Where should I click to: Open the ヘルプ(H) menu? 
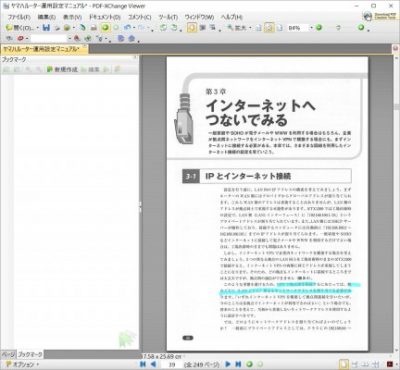pos(231,17)
